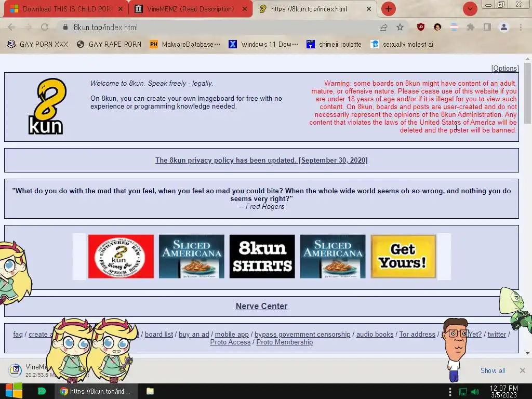Select the 8kun.top/index.html tab

(309, 9)
